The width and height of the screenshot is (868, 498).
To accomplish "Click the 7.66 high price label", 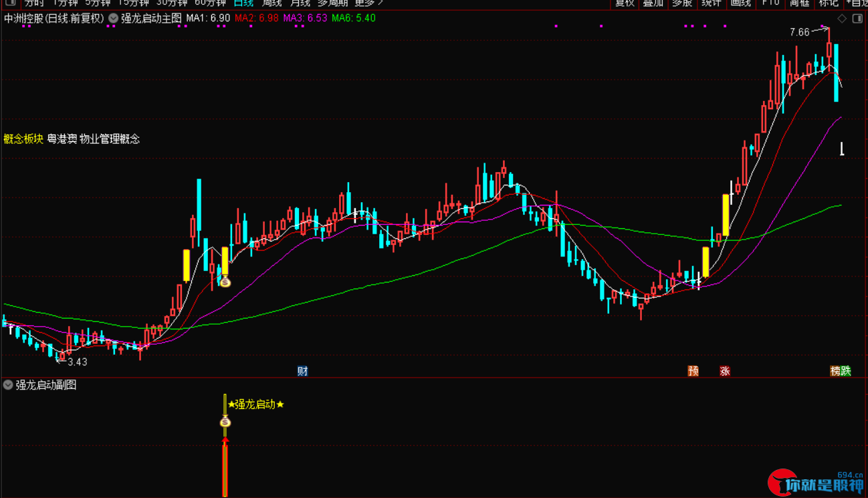I will 799,32.
